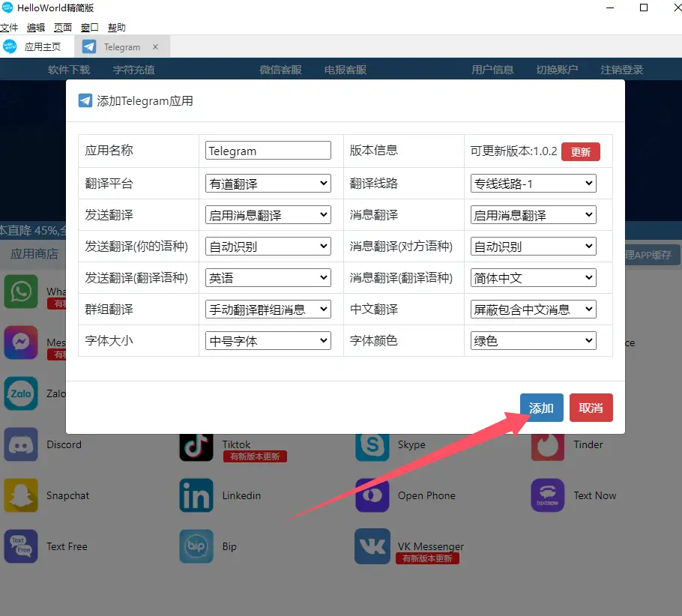The height and width of the screenshot is (616, 682).
Task: Minimize the HelloWorld window
Action: (610, 7)
